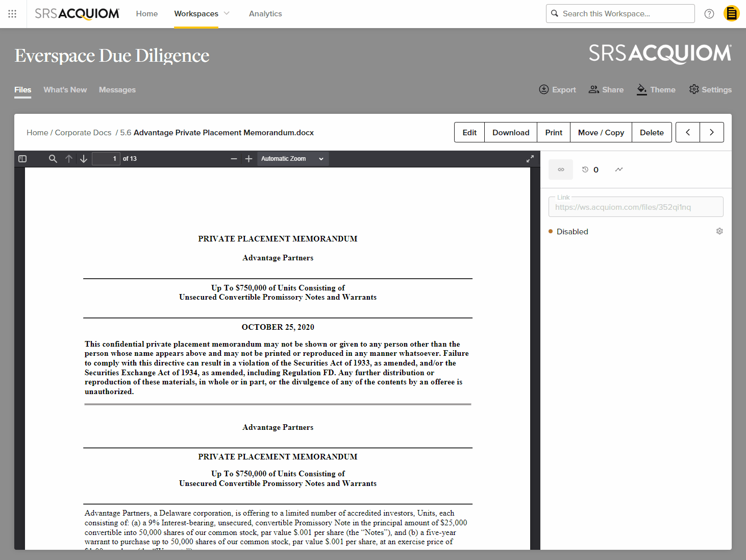The image size is (746, 560).
Task: Go to previous page with up arrow
Action: point(69,159)
